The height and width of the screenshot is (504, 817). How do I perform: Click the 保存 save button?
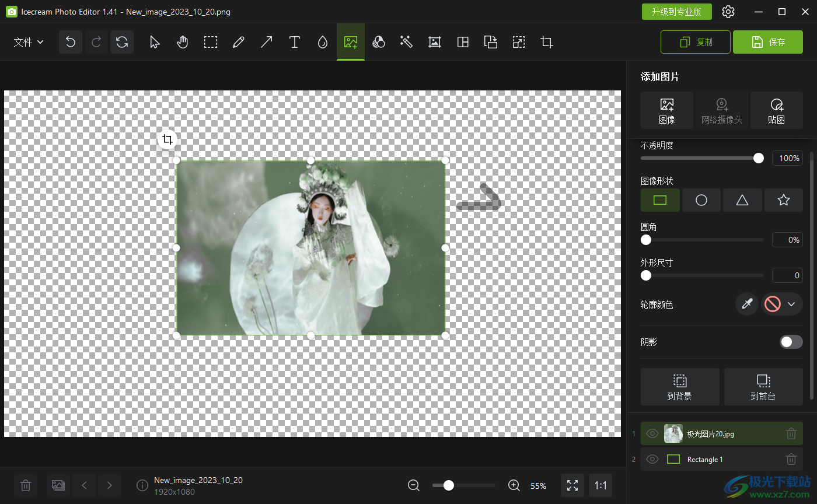pyautogui.click(x=768, y=42)
